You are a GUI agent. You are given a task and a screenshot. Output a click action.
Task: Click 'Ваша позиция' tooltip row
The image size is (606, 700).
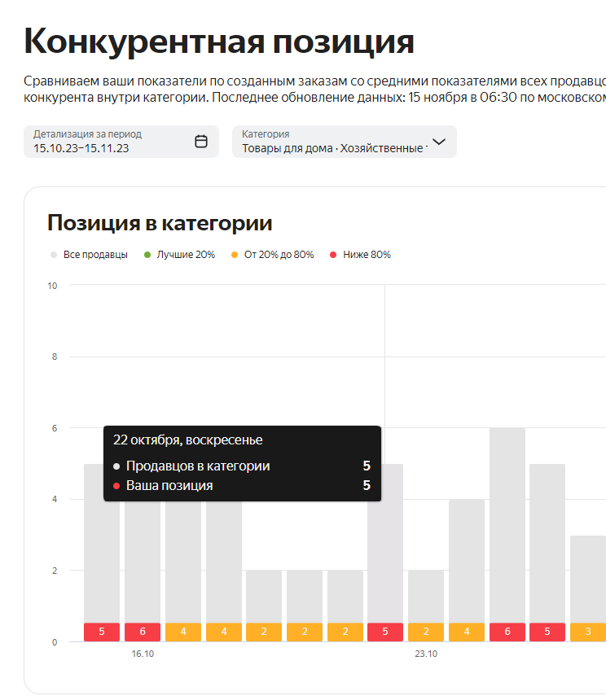tap(242, 485)
